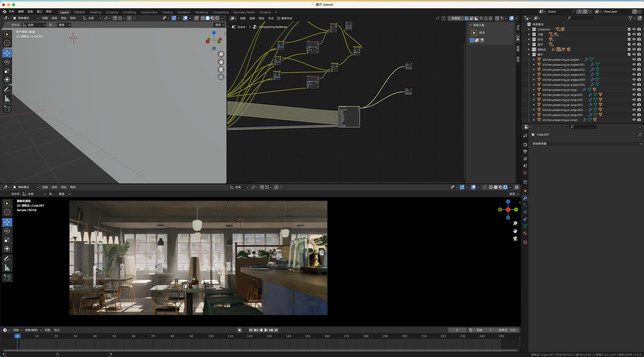Image resolution: width=644 pixels, height=357 pixels.
Task: Open the Material properties tab icon
Action: 525,233
